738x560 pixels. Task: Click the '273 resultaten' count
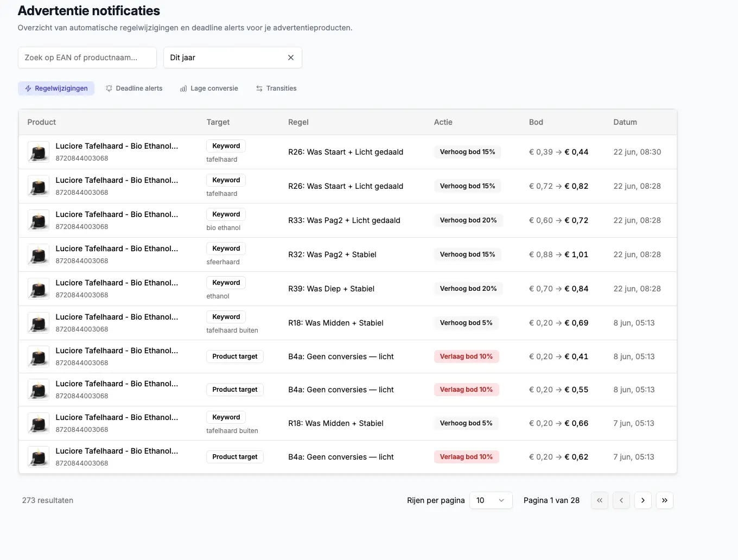(x=48, y=500)
